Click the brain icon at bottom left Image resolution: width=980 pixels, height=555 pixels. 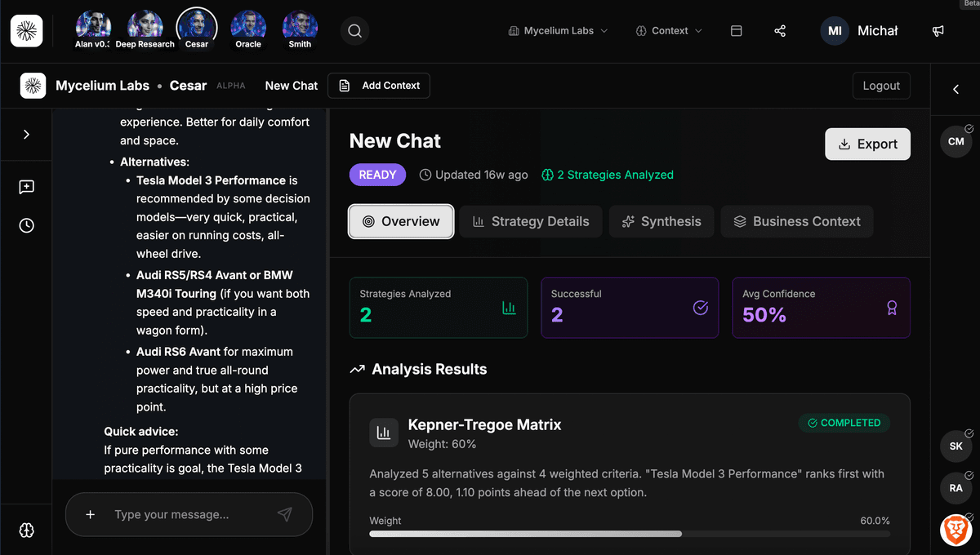26,531
